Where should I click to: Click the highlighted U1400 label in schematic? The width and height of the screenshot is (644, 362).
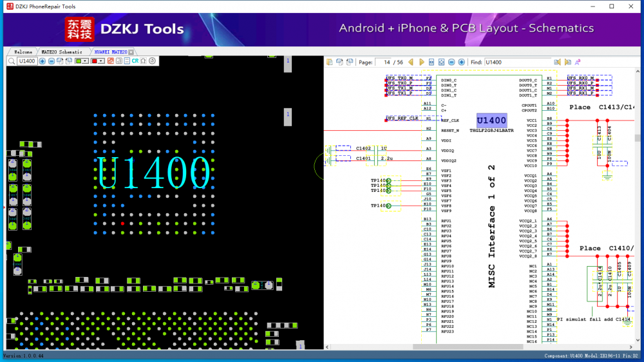coord(491,120)
